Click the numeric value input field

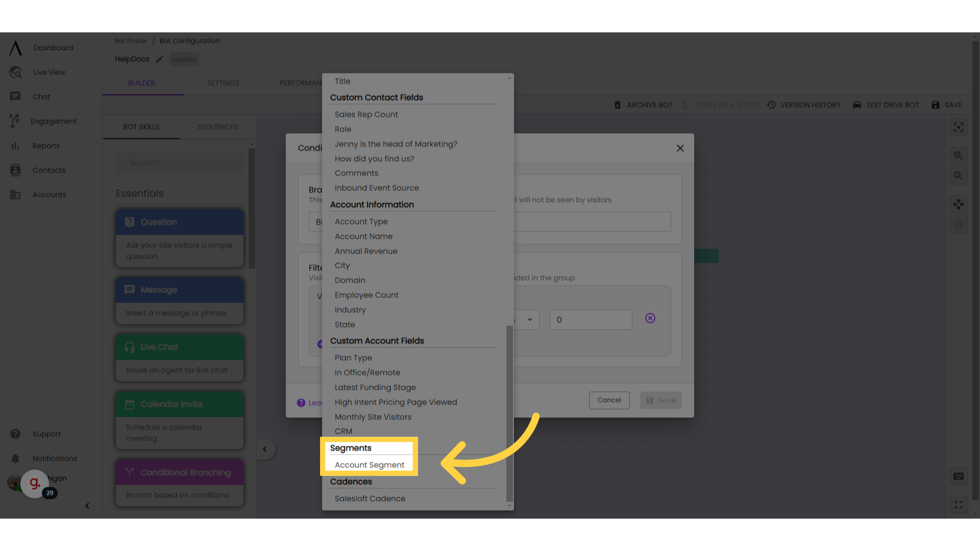(590, 319)
